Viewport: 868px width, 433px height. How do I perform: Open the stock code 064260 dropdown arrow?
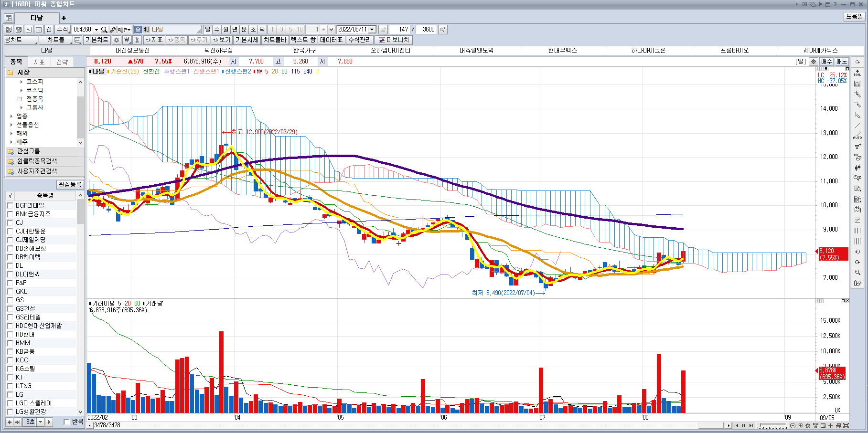(x=96, y=30)
